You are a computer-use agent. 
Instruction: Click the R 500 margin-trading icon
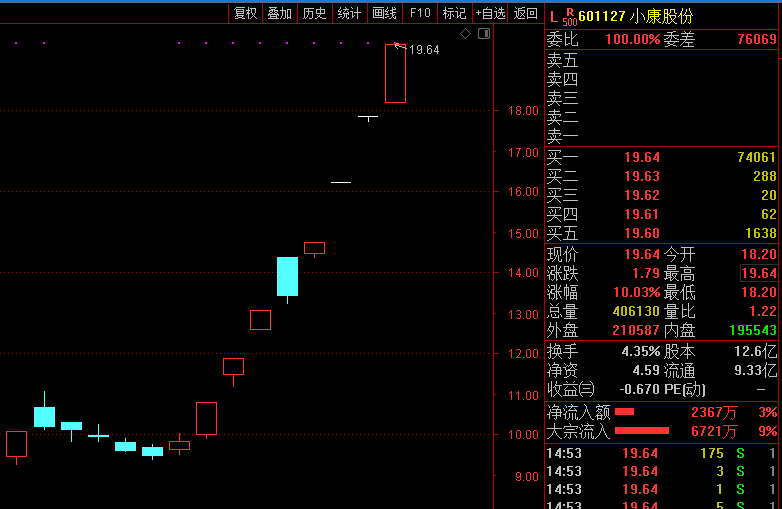click(x=570, y=17)
